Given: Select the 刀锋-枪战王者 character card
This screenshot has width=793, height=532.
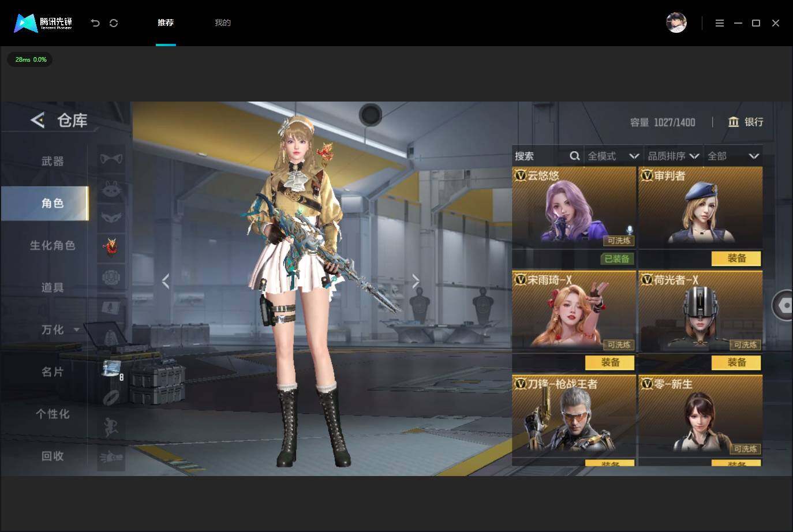Looking at the screenshot, I should 574,415.
